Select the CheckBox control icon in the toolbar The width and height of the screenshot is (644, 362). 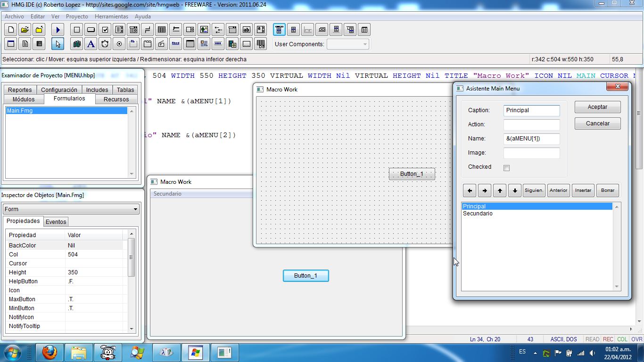(x=105, y=29)
